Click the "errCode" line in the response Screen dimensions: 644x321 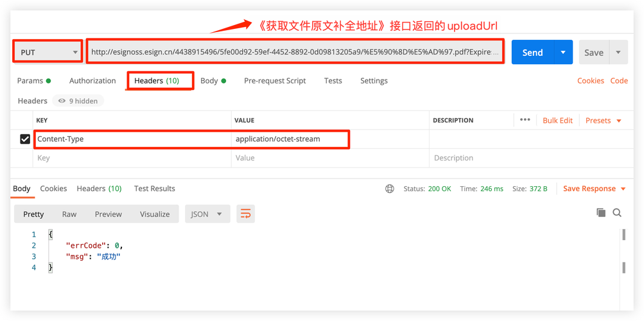coord(94,245)
